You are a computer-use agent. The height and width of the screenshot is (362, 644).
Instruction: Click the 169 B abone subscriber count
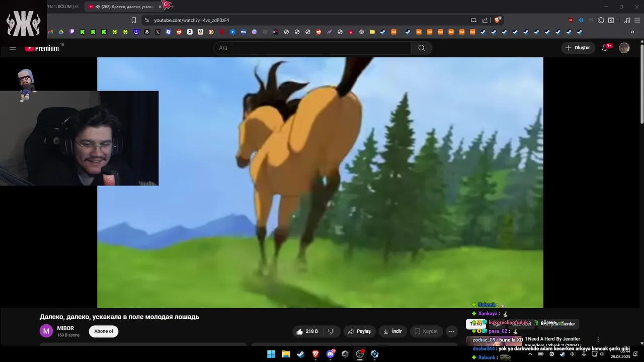click(x=68, y=335)
